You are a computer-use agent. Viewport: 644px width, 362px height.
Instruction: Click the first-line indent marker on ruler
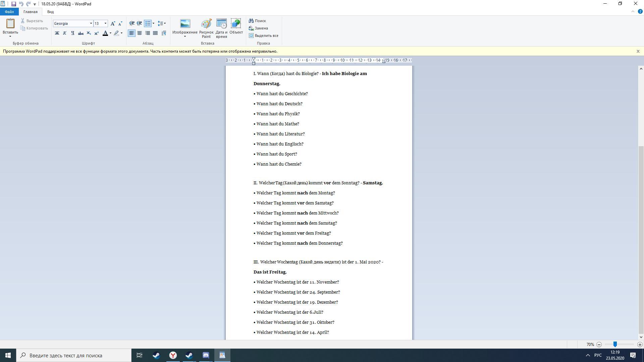point(254,59)
